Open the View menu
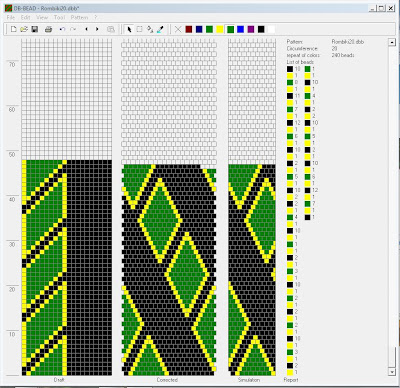This screenshot has height=388, width=400. pyautogui.click(x=42, y=17)
